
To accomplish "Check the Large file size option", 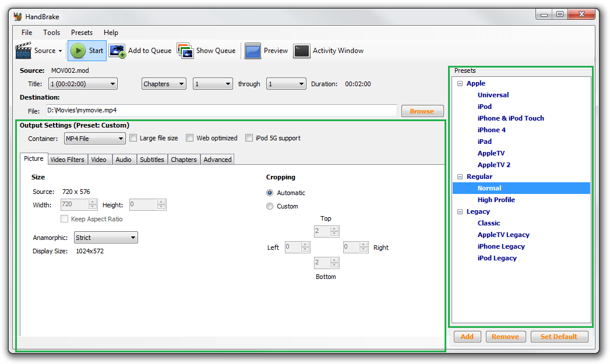I will 133,137.
